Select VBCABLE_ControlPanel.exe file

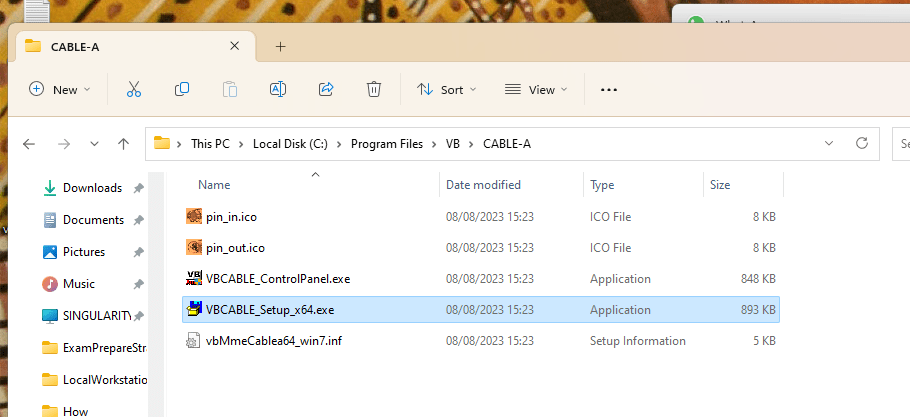(x=481, y=278)
